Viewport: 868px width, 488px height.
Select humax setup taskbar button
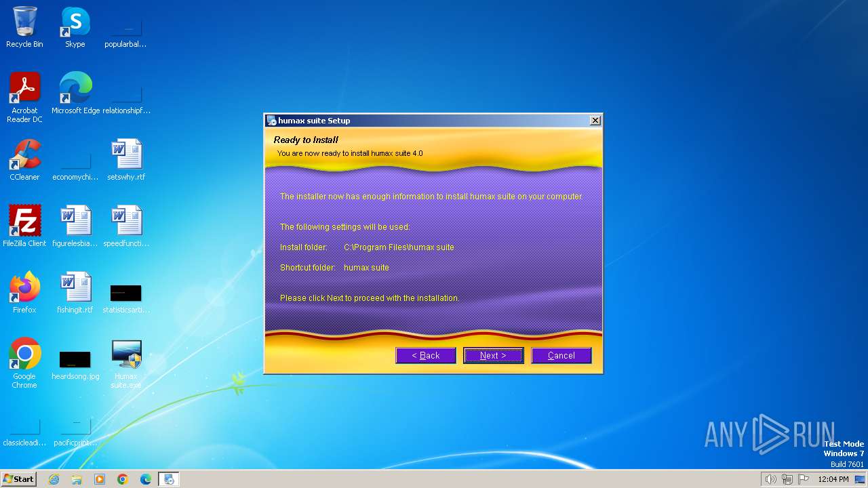pyautogui.click(x=169, y=479)
